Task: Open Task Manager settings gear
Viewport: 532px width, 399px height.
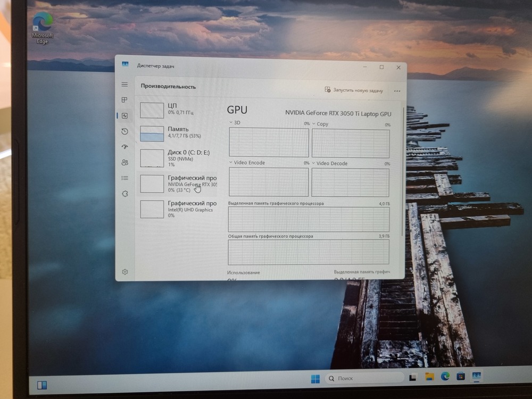Action: coord(125,272)
